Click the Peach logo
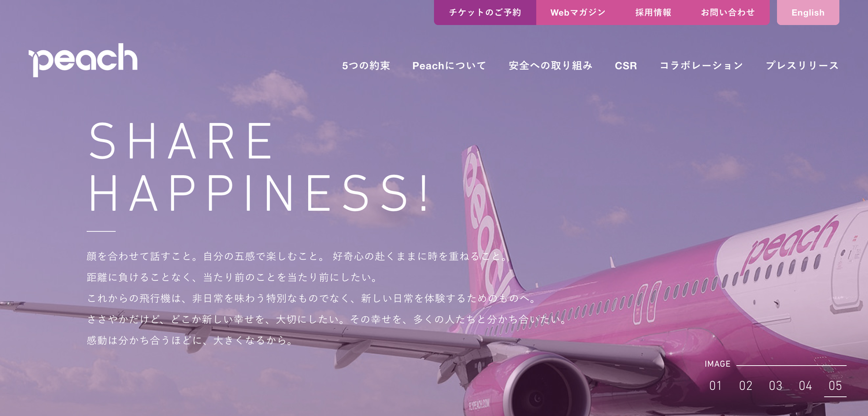Viewport: 868px width, 416px height. [83, 59]
